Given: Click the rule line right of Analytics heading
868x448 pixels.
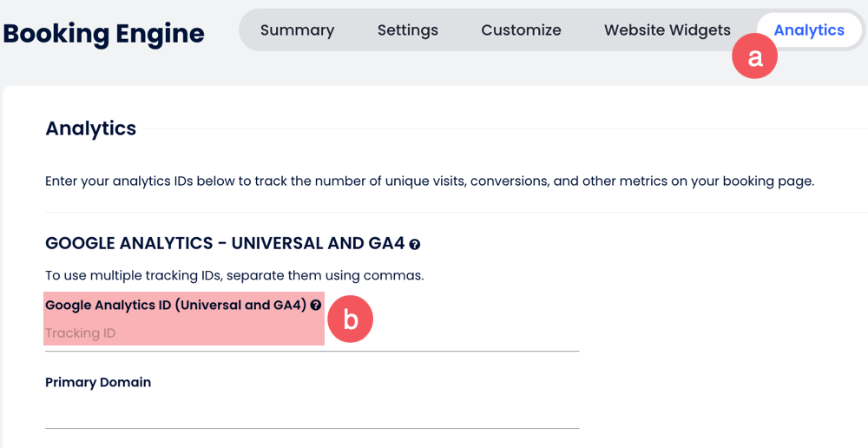Looking at the screenshot, I should click(x=503, y=129).
